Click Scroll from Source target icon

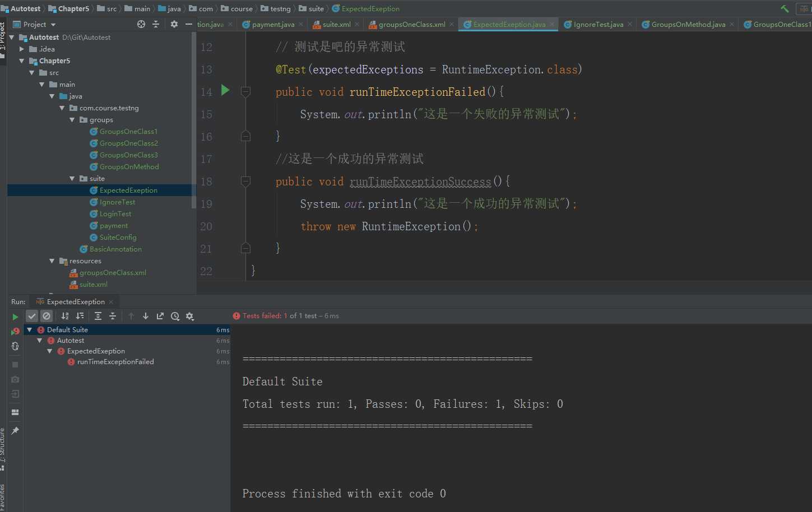(x=141, y=24)
